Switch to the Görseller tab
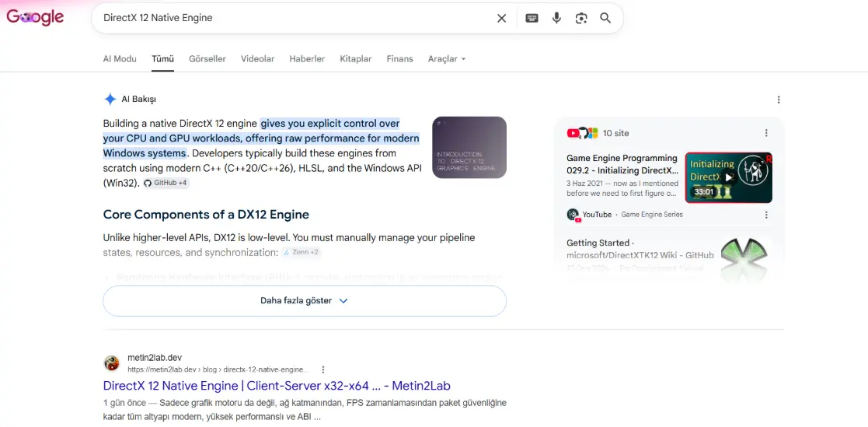The width and height of the screenshot is (868, 427). coord(207,58)
